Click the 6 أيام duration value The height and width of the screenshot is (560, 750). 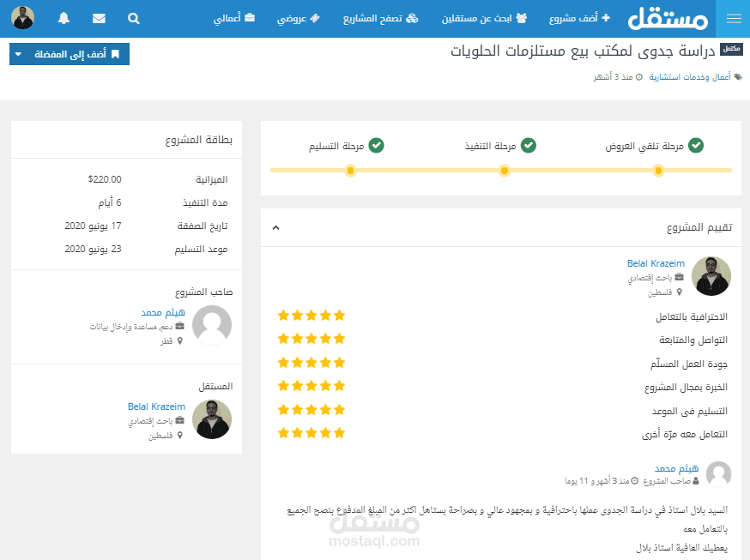(x=110, y=202)
